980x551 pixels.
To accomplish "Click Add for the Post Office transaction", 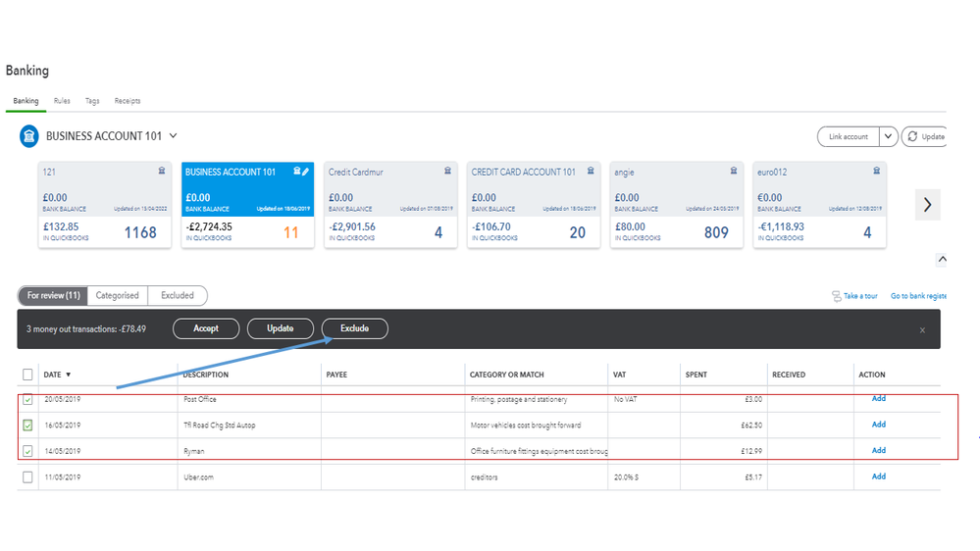I will click(x=879, y=399).
